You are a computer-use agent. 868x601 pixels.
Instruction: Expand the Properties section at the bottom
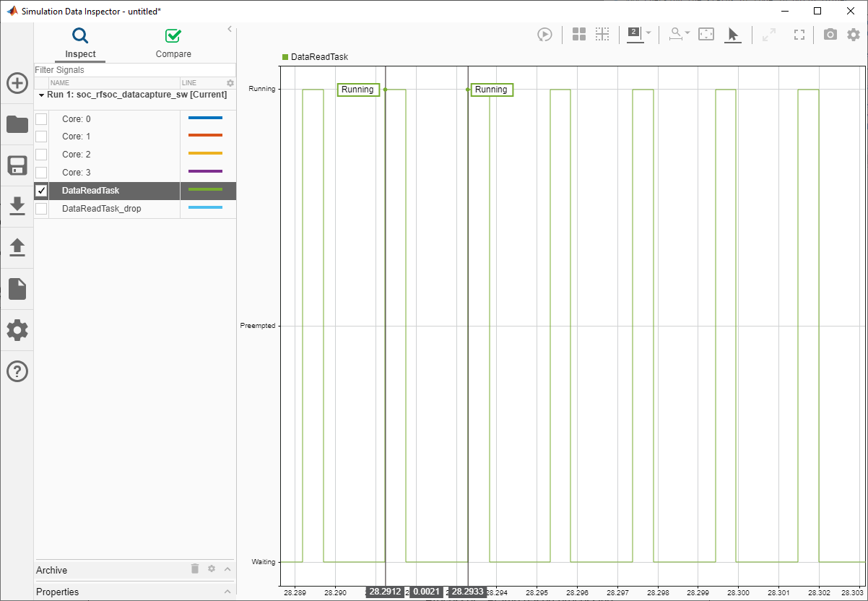(x=226, y=592)
